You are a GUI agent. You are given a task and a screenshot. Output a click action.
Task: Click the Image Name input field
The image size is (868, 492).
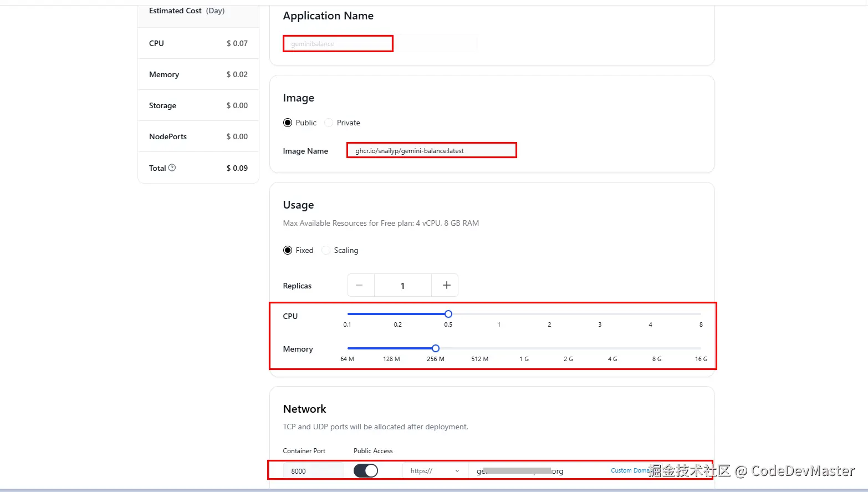[432, 150]
